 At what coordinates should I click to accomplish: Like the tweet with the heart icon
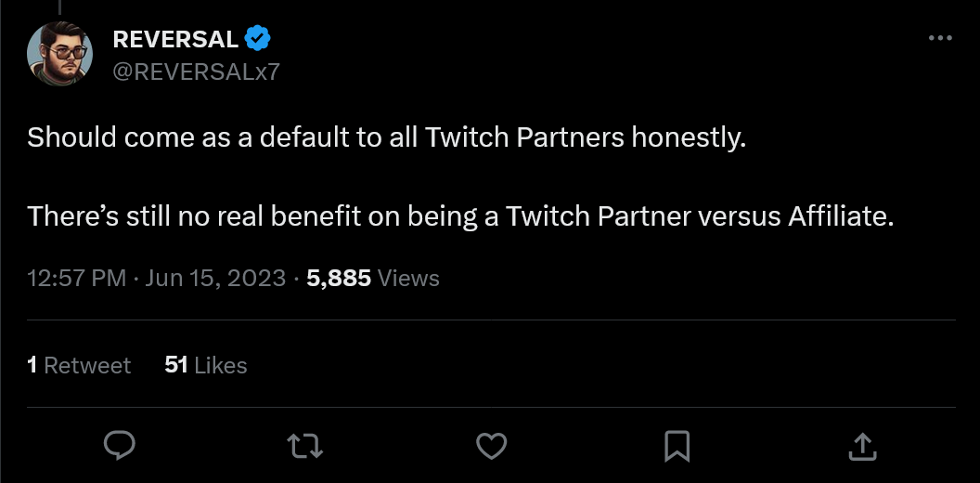coord(491,446)
